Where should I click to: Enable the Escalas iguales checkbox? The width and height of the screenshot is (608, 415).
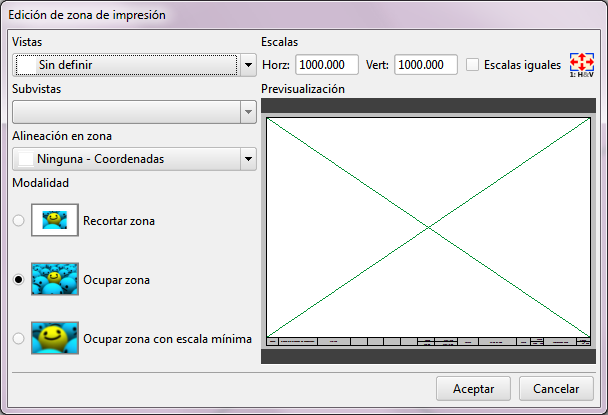pos(473,65)
